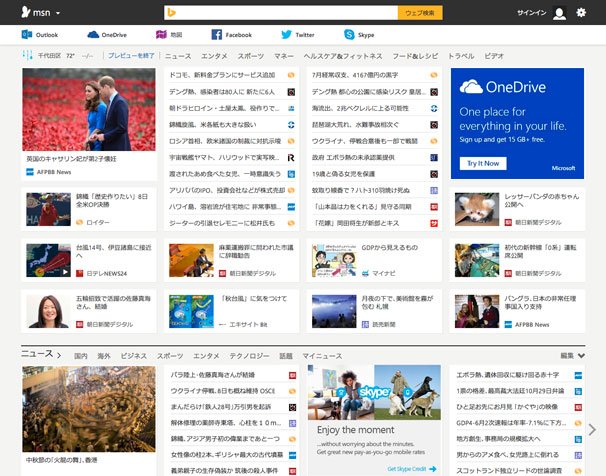Expand the 編集 dropdown chevron
This screenshot has width=606, height=476.
tap(581, 355)
